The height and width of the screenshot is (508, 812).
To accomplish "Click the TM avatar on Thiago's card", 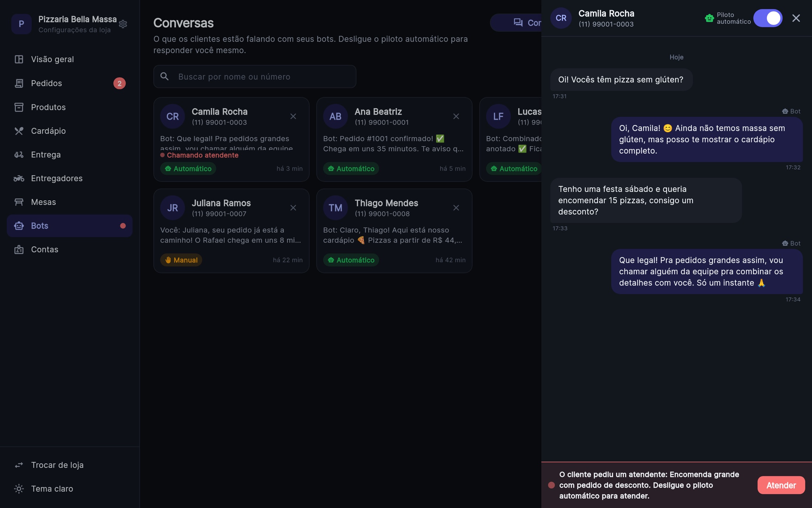I will pos(335,208).
